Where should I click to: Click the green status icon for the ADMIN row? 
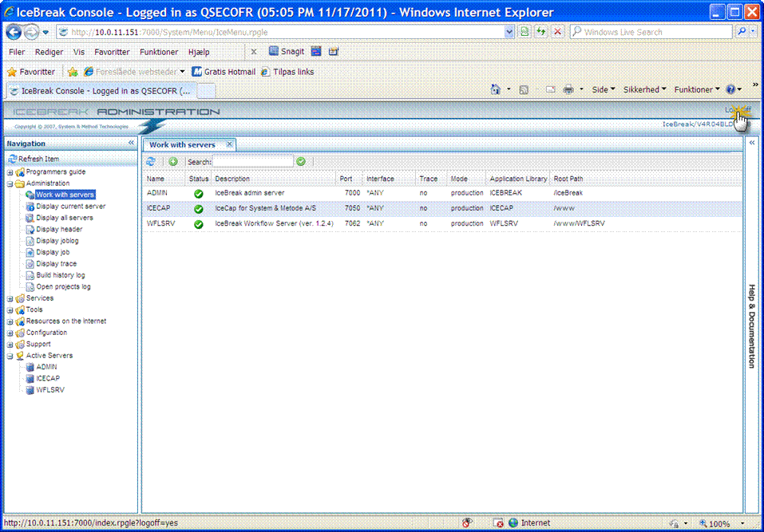(198, 194)
